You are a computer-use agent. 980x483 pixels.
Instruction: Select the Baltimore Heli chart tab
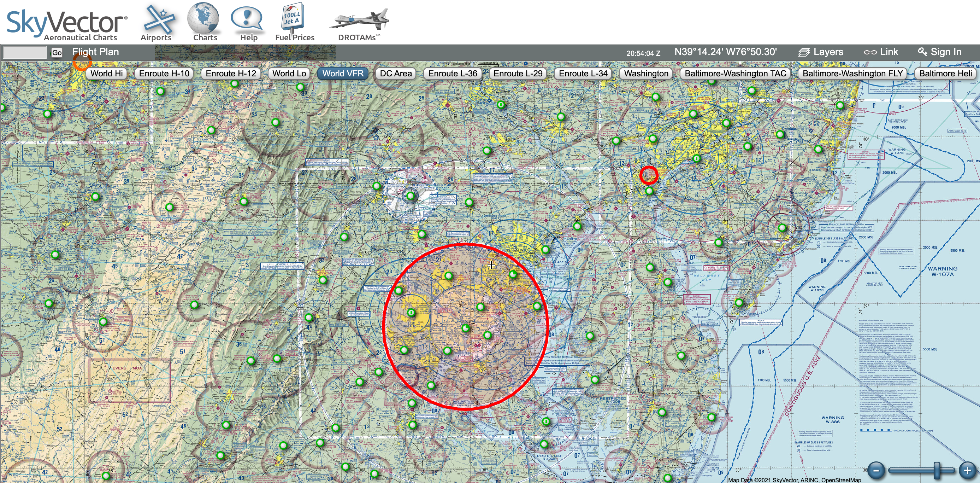pos(945,74)
